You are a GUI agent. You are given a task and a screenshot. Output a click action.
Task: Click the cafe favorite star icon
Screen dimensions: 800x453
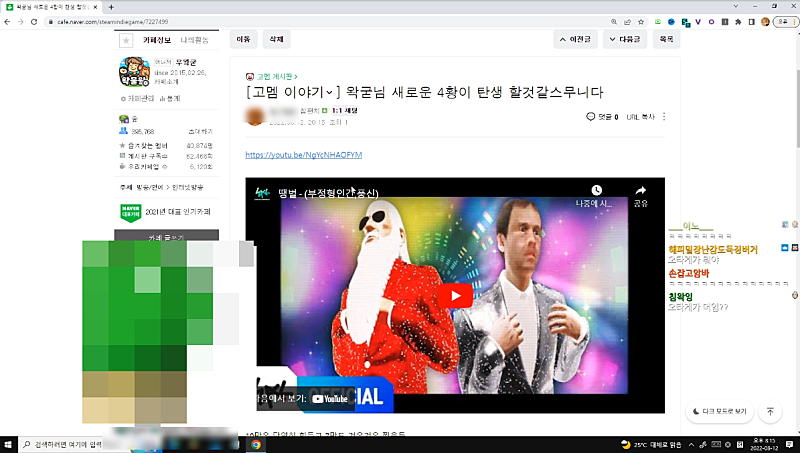pyautogui.click(x=126, y=40)
